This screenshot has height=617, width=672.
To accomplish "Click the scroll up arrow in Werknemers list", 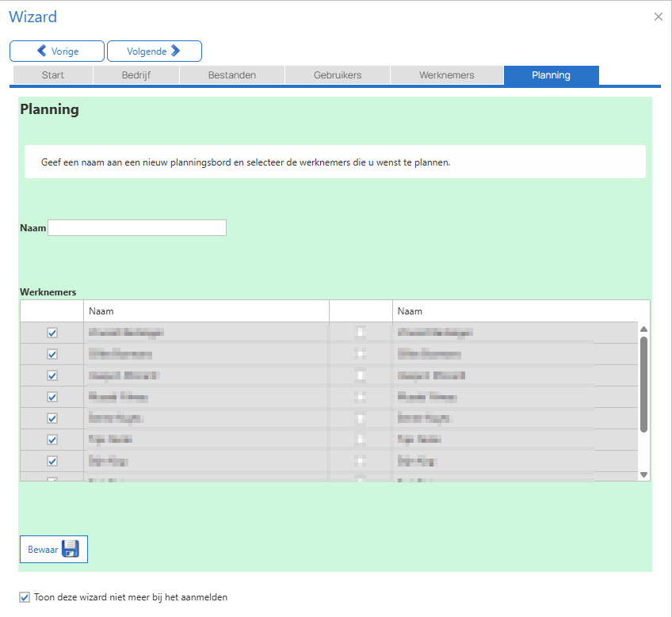I will pos(643,329).
